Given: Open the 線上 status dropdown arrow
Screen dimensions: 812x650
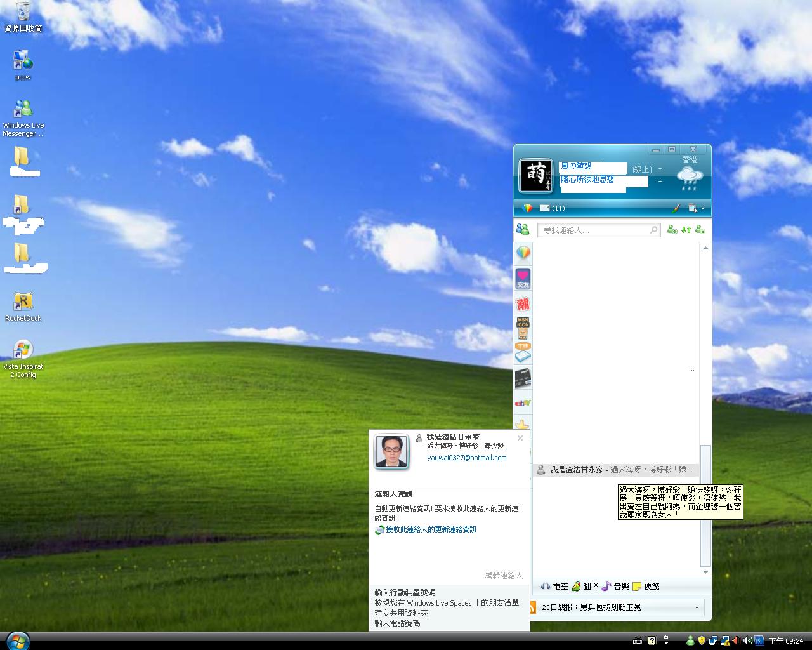Looking at the screenshot, I should (x=660, y=169).
